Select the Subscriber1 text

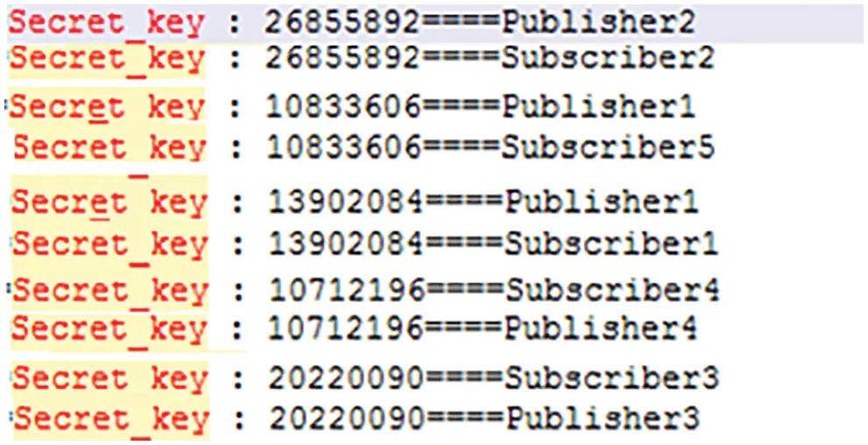[611, 244]
